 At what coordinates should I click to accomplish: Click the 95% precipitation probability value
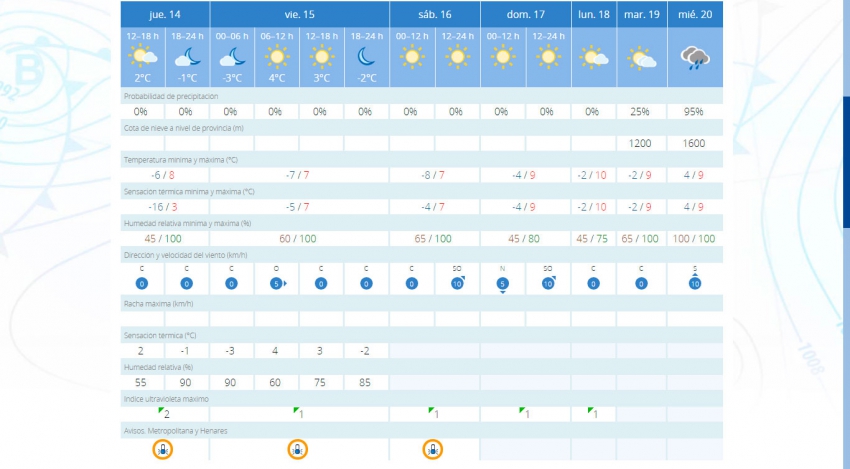(x=694, y=112)
